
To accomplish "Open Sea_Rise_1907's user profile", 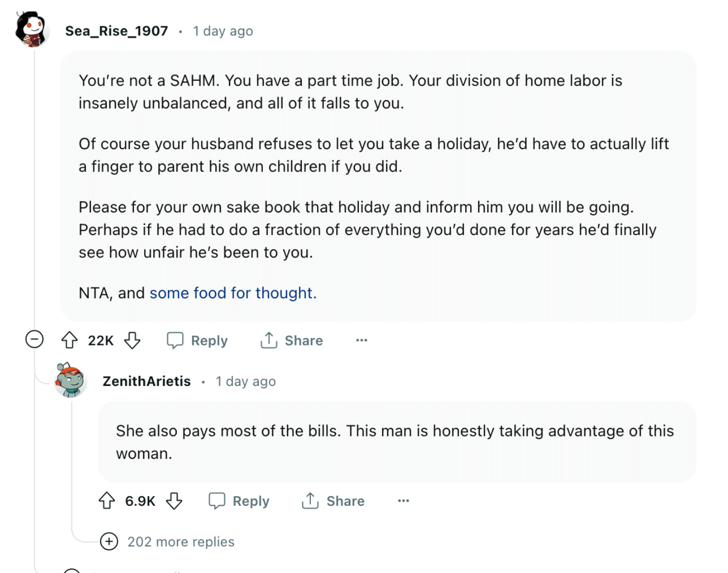I will pyautogui.click(x=116, y=31).
